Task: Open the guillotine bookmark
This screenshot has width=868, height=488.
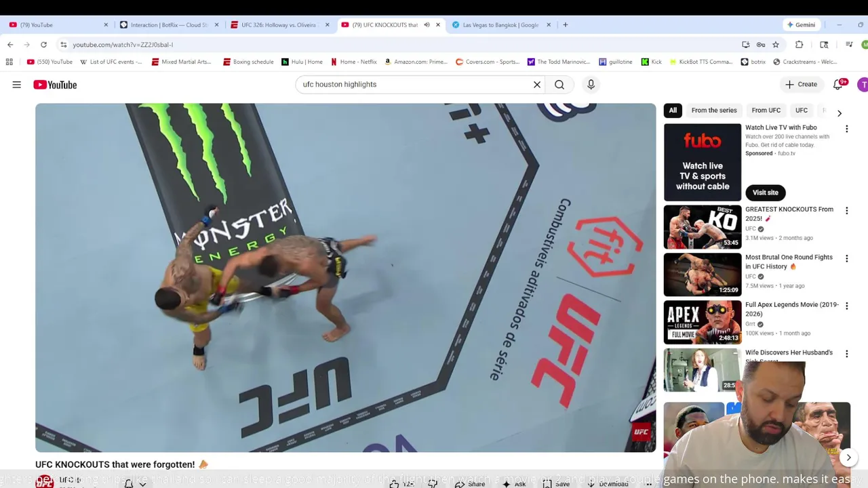Action: click(x=616, y=62)
